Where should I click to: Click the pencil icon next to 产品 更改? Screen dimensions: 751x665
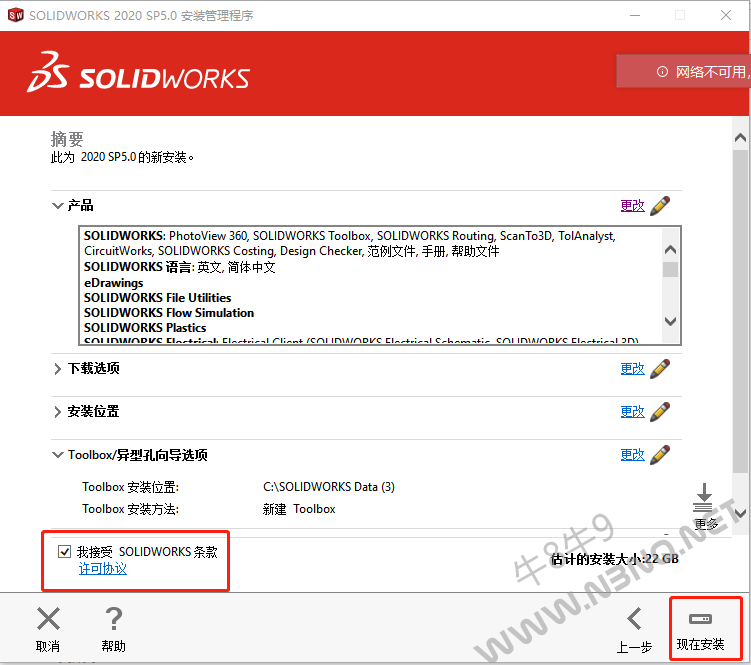(x=660, y=206)
